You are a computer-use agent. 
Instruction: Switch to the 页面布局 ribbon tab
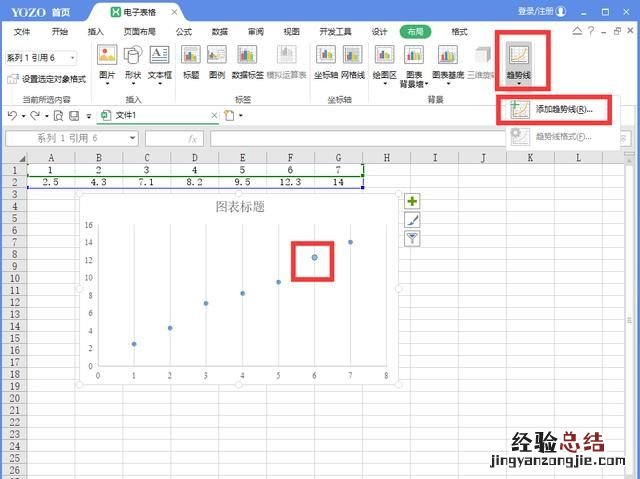[140, 32]
